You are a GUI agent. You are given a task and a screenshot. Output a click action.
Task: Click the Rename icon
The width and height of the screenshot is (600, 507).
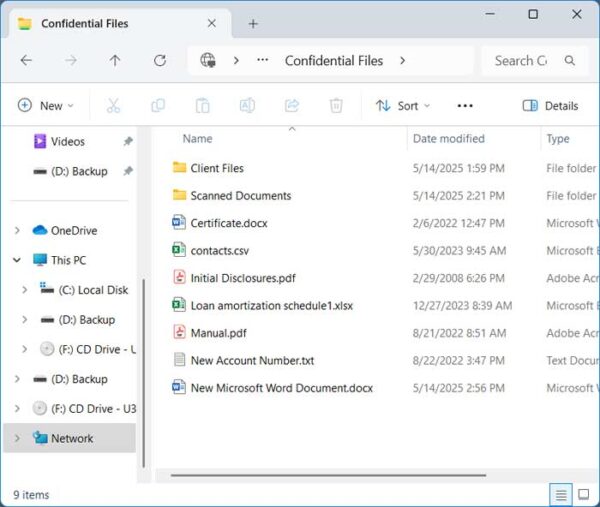(x=247, y=106)
